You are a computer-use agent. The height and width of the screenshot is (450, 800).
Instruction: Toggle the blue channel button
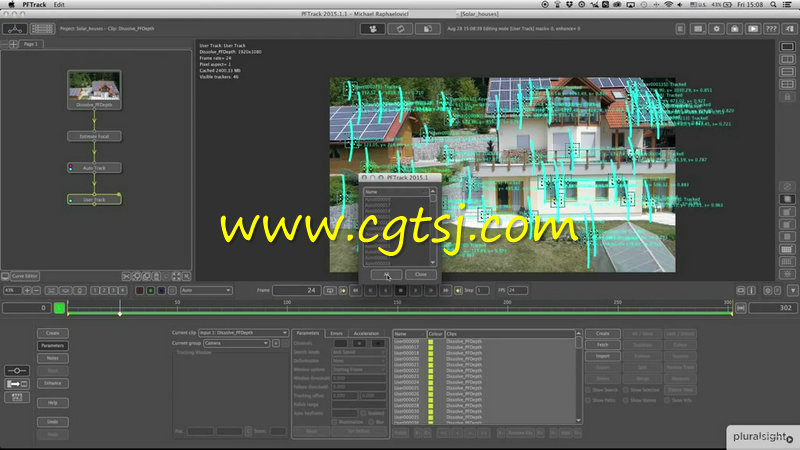[x=161, y=290]
